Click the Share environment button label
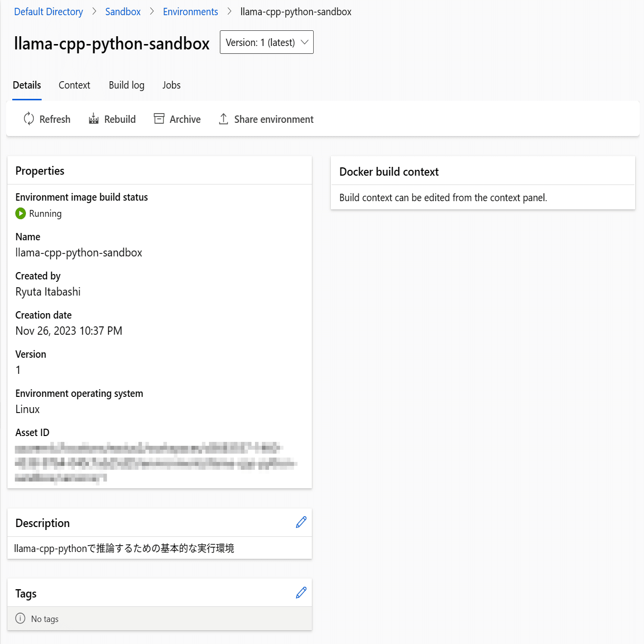The image size is (644, 644). 274,119
